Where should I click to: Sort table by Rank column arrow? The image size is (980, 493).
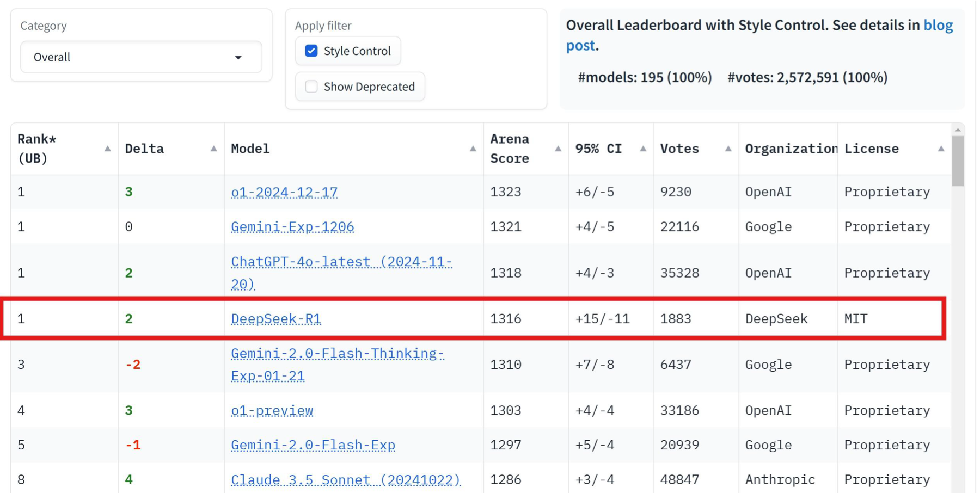[107, 149]
